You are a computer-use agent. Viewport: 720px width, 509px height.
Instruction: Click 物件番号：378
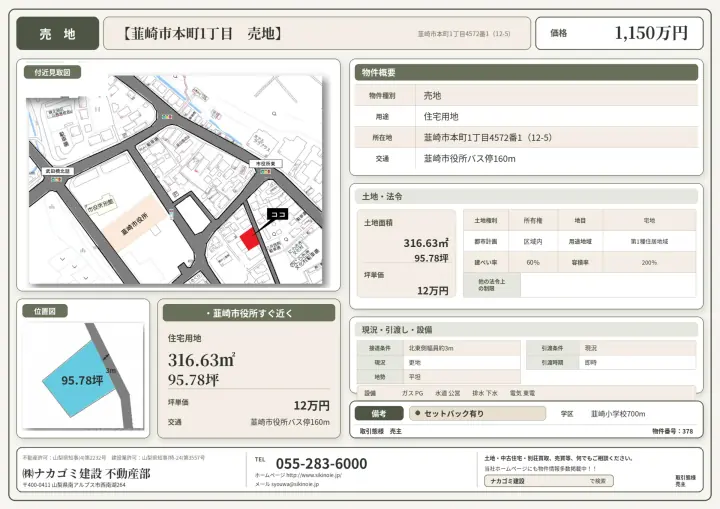(673, 431)
